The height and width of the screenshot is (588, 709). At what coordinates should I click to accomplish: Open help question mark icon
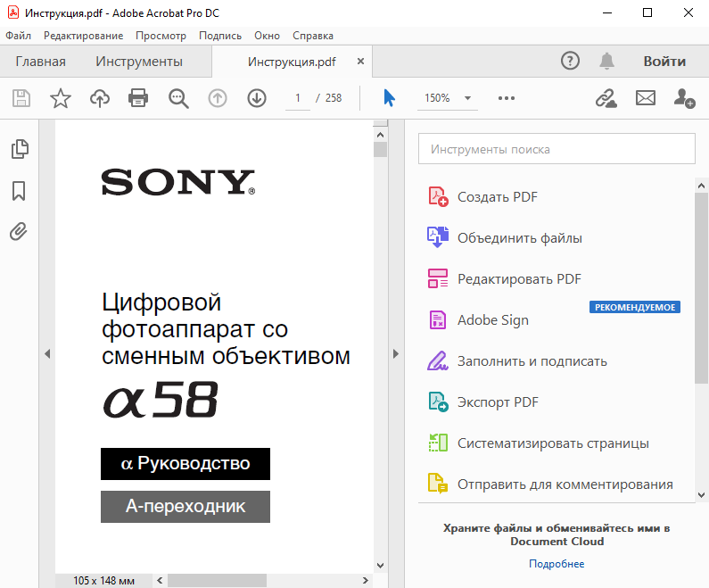click(x=570, y=61)
